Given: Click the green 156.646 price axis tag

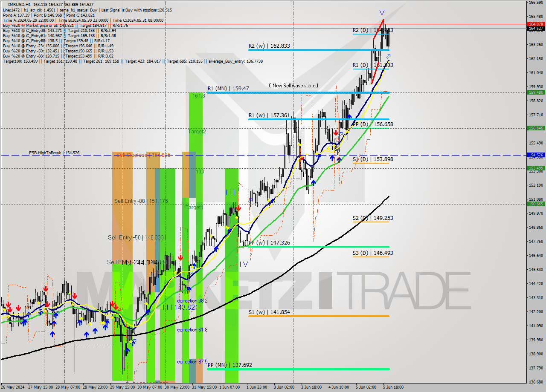Looking at the screenshot, I should pyautogui.click(x=536, y=128).
